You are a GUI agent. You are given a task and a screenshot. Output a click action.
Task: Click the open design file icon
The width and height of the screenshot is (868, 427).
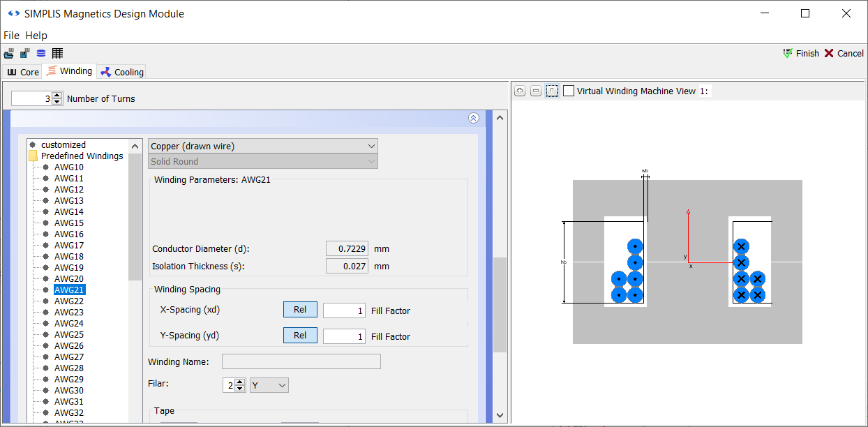(9, 54)
